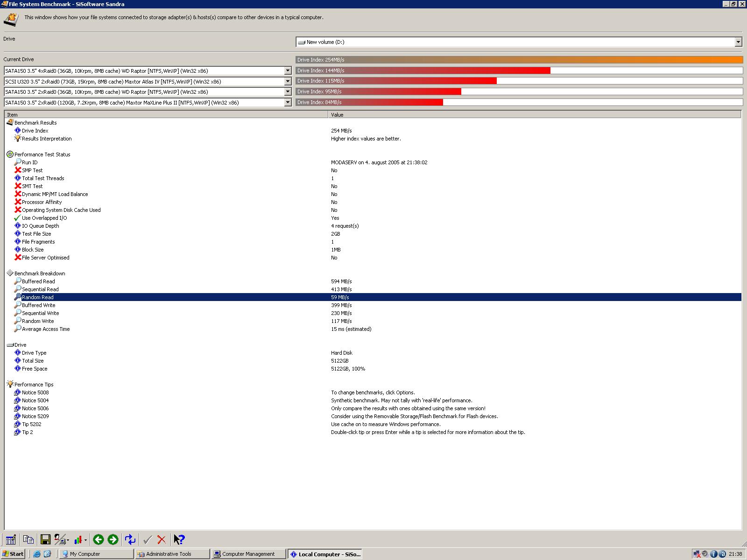747x560 pixels.
Task: Select the Performance Tips group row
Action: (373, 385)
